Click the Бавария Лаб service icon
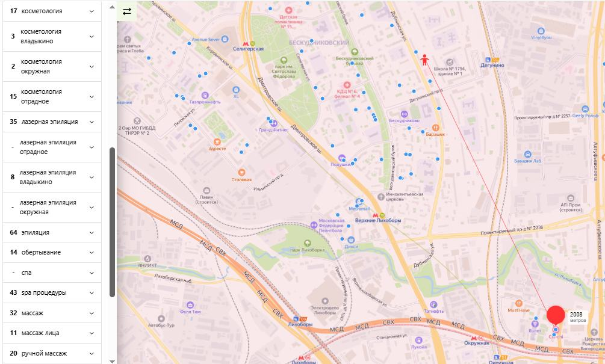 [x=528, y=154]
